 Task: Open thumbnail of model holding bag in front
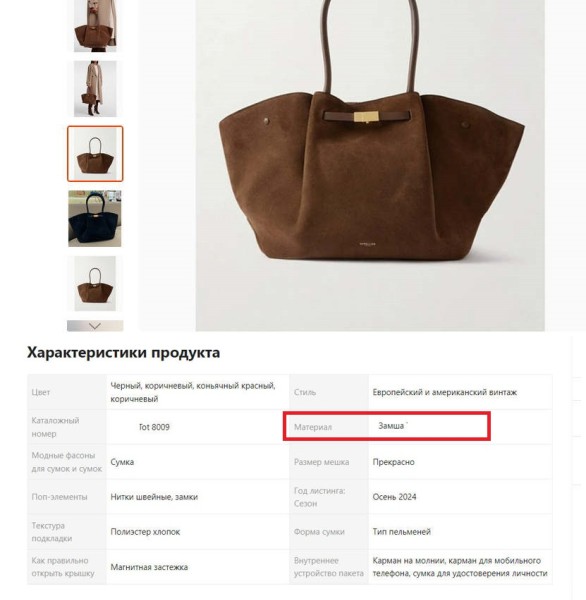point(95,26)
